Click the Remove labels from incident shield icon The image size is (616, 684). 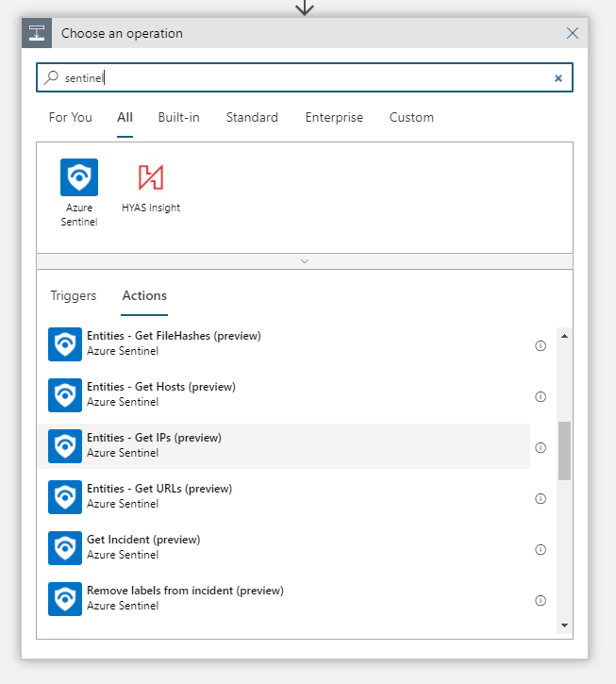tap(65, 599)
